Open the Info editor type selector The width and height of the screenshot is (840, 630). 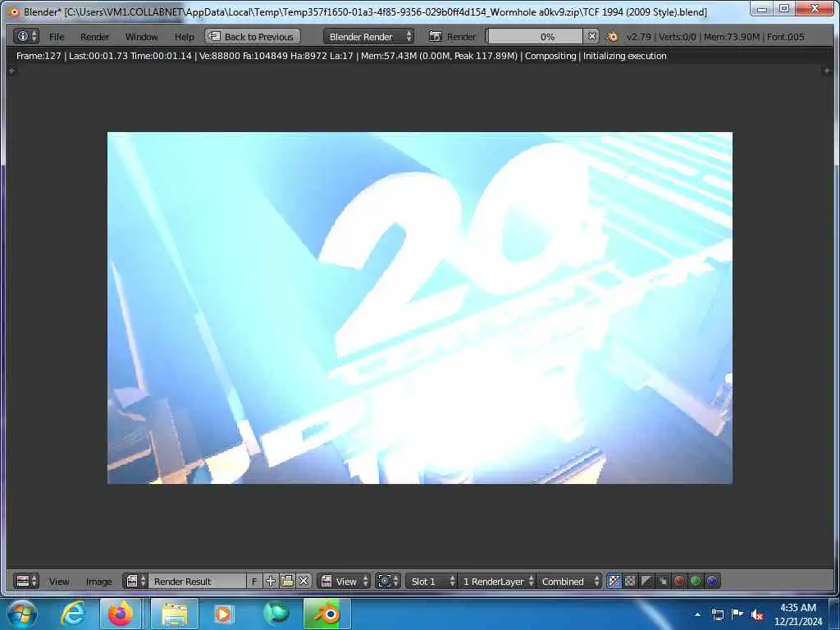[25, 36]
